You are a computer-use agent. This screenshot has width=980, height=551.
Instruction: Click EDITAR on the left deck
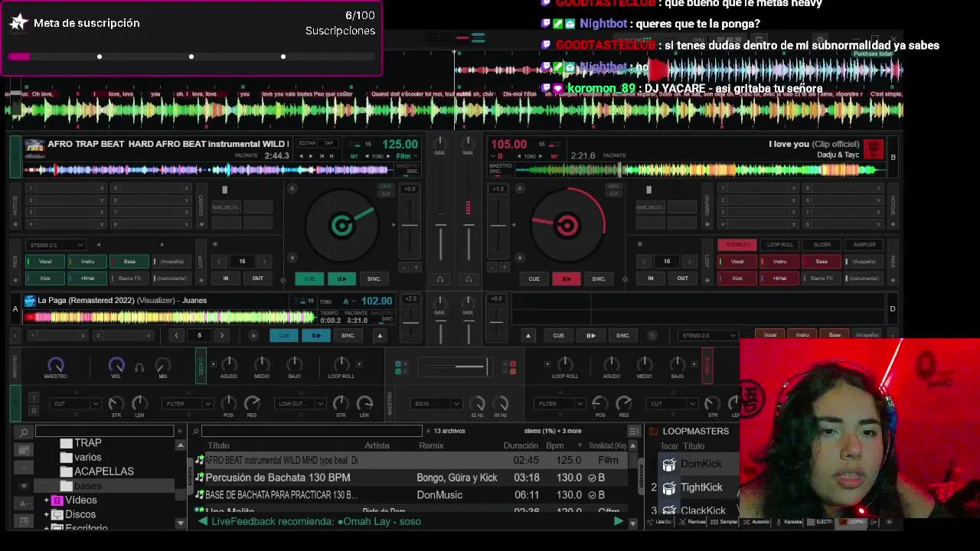pyautogui.click(x=307, y=143)
